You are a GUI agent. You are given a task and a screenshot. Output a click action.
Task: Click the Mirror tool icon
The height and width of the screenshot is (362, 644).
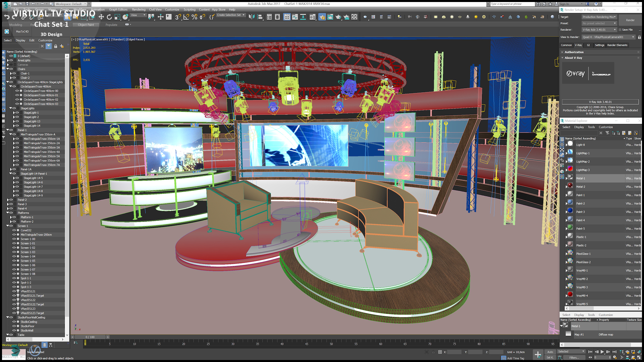click(252, 17)
